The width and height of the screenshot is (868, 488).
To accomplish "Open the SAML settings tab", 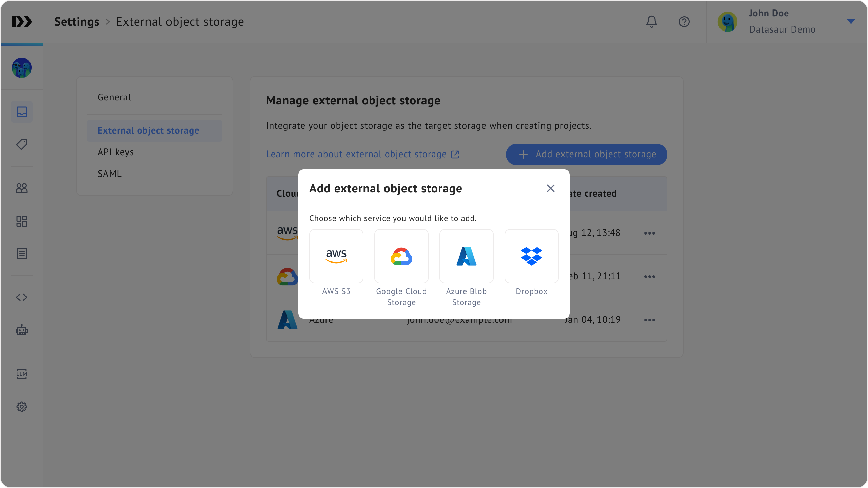I will (x=110, y=174).
